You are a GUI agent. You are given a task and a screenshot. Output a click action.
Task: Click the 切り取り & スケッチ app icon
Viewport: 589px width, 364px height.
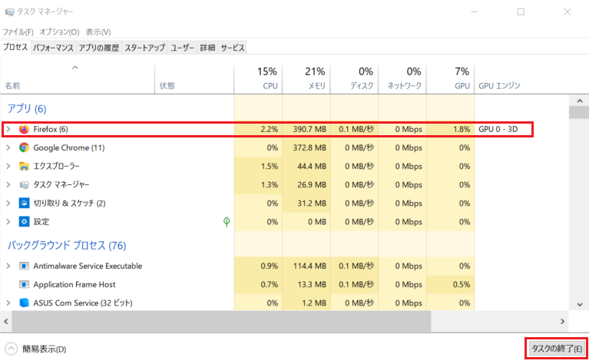coord(24,203)
